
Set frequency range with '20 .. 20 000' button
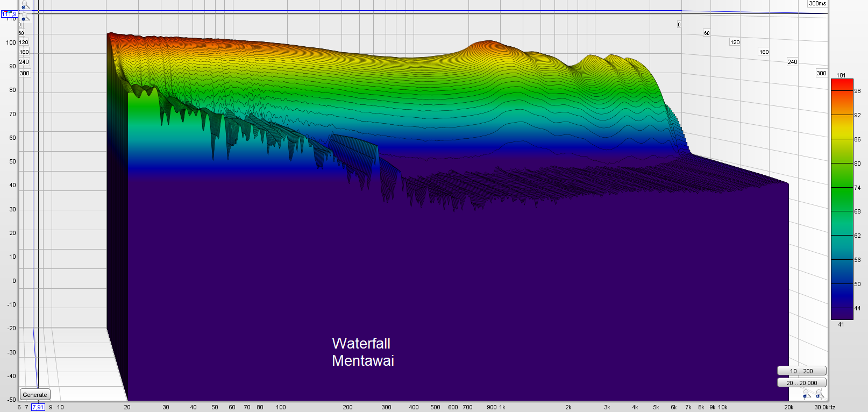pyautogui.click(x=801, y=382)
